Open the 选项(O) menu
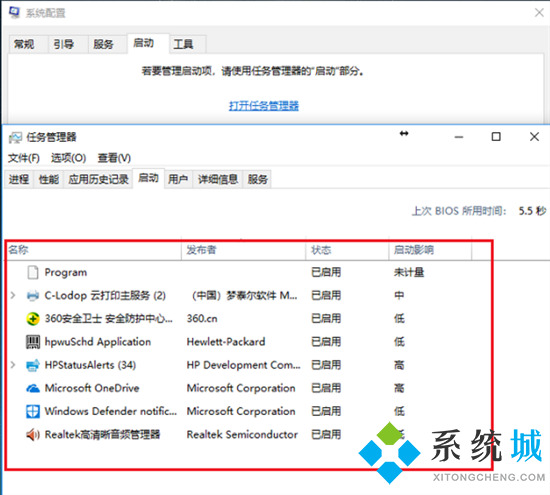 click(68, 158)
